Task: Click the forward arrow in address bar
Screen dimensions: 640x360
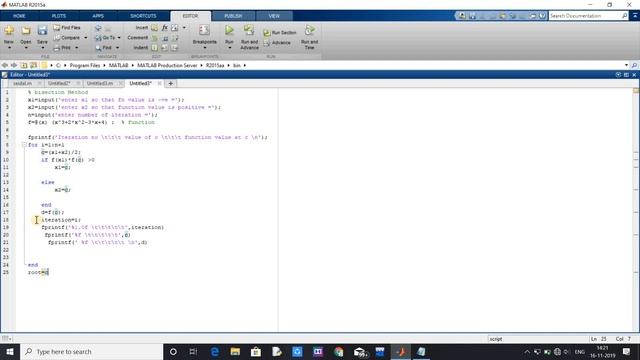Action: click(x=14, y=65)
